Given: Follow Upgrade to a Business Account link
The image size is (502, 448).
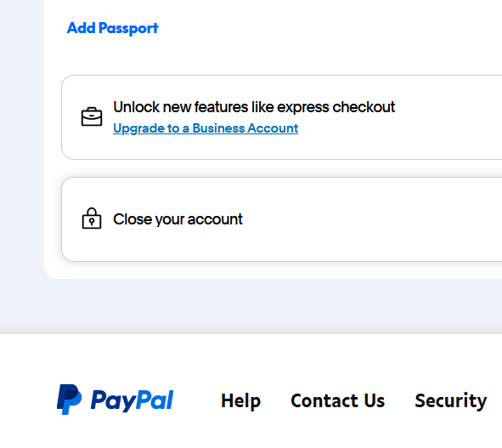Looking at the screenshot, I should (206, 128).
